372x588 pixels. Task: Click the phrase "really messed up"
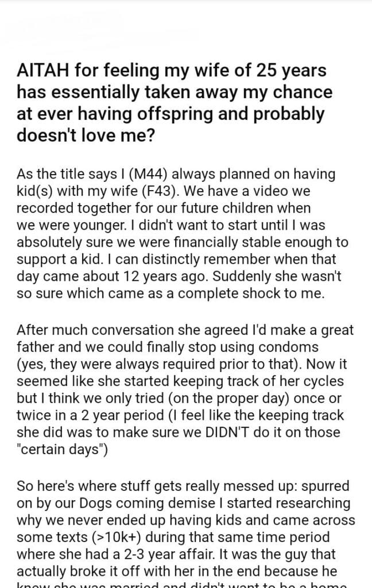pos(207,487)
